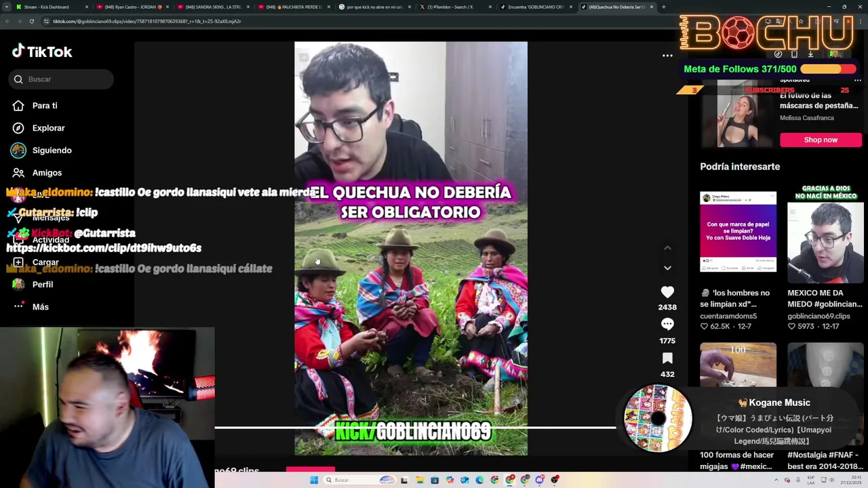Switch to the #Temblor - Search / X tab
868x488 pixels.
[456, 7]
